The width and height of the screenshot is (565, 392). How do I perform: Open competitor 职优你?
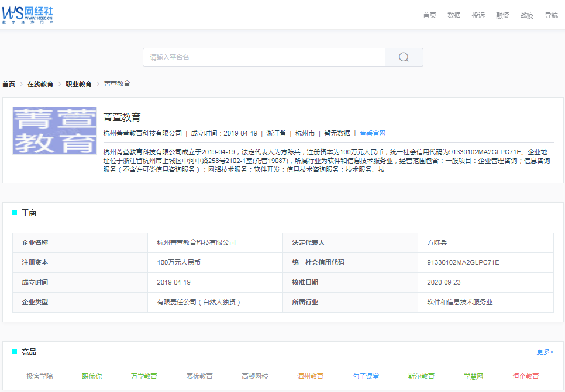(x=92, y=376)
